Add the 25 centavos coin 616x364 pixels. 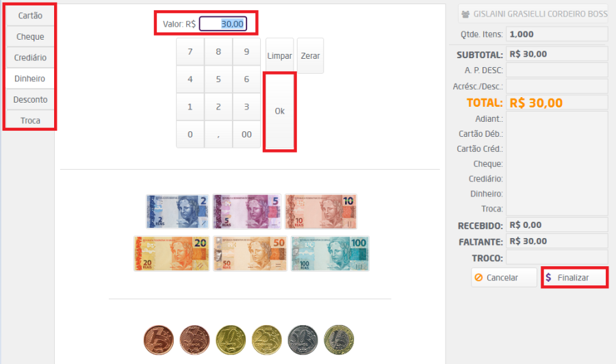click(x=266, y=340)
